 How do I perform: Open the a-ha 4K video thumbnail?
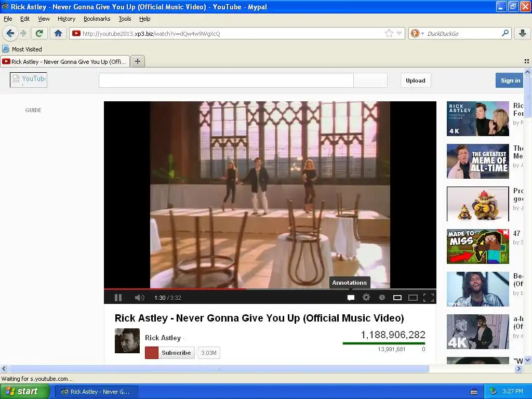click(478, 331)
